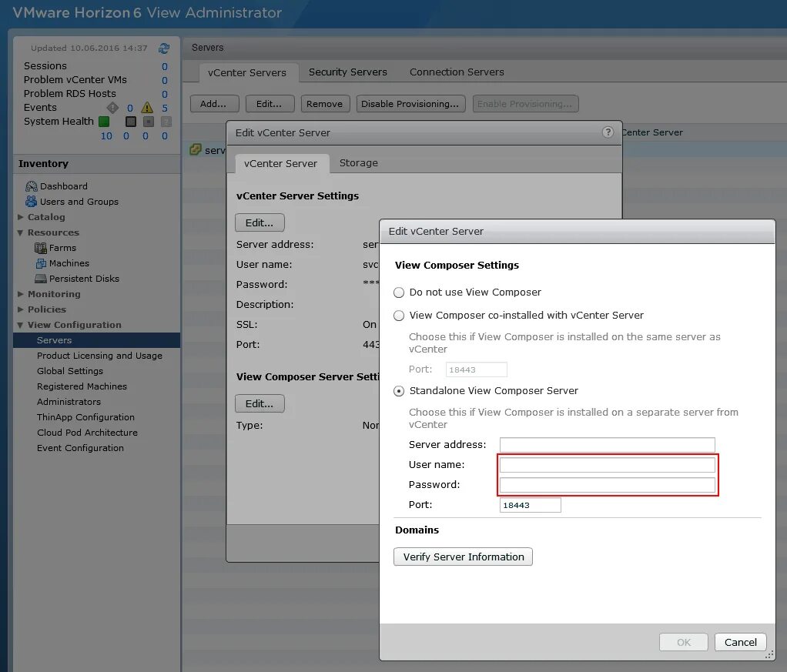Select View Composer co-installed with vCenter Server
The width and height of the screenshot is (787, 672).
(399, 315)
